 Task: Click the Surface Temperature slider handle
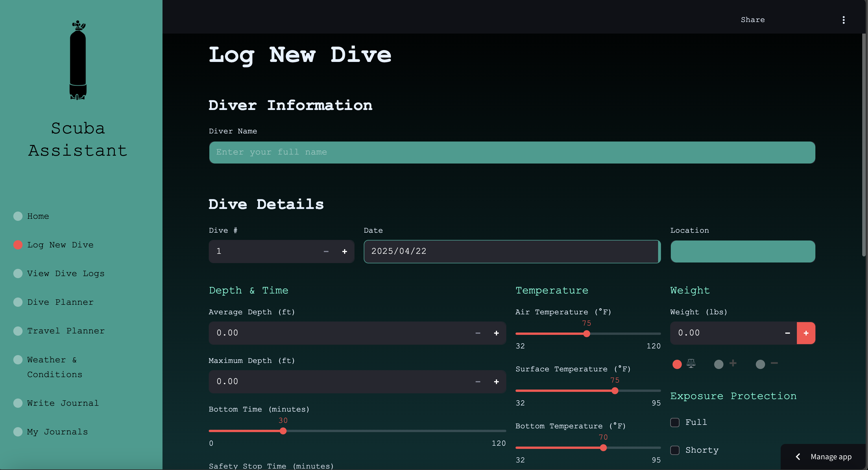(x=615, y=391)
